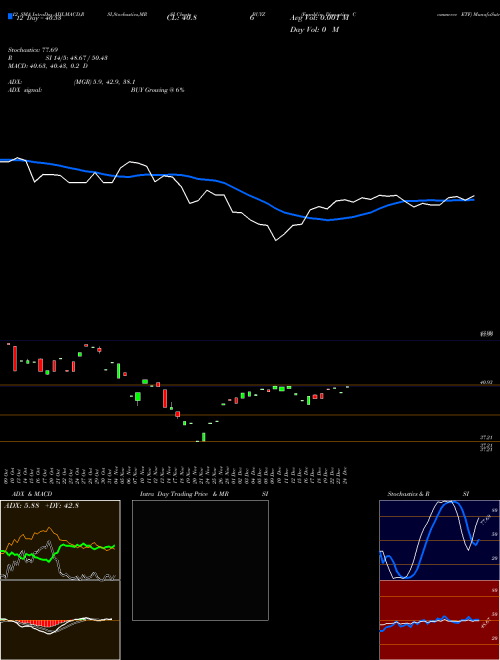This screenshot has height=660, width=500.
Task: Click the tall red candlestick at chart start
Action: point(15,358)
